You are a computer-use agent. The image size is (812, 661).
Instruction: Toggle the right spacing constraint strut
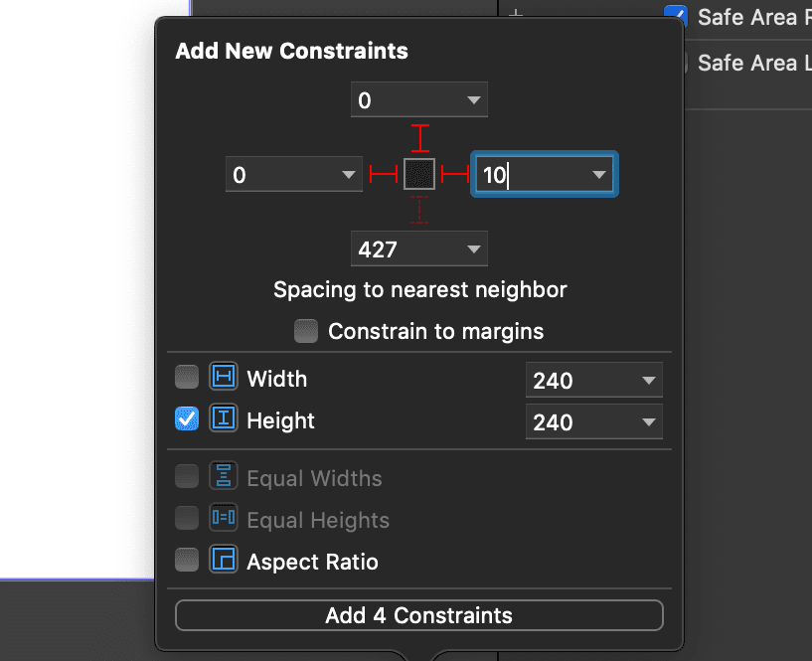(x=455, y=175)
